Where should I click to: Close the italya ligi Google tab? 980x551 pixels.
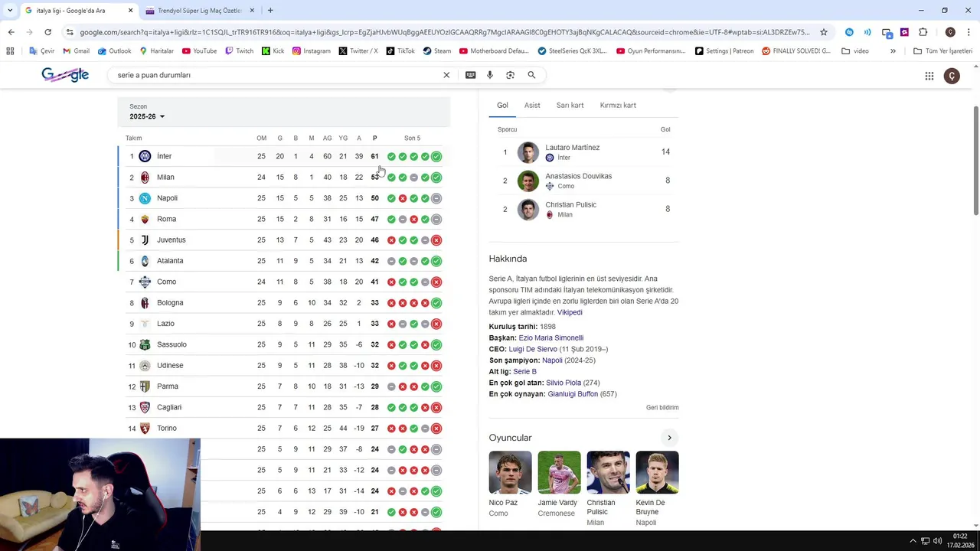130,11
